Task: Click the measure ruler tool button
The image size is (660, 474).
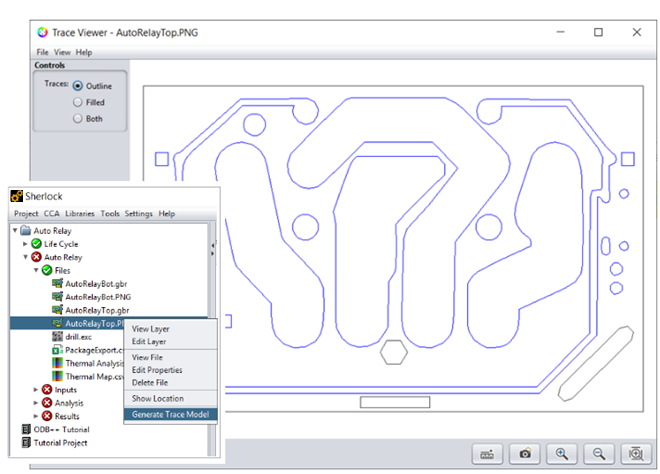Action: tap(487, 454)
